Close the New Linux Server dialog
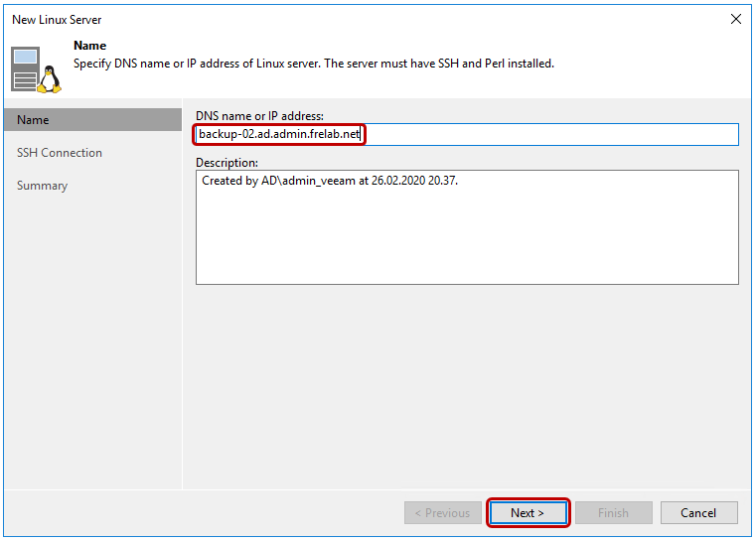The image size is (756, 541). coord(736,19)
